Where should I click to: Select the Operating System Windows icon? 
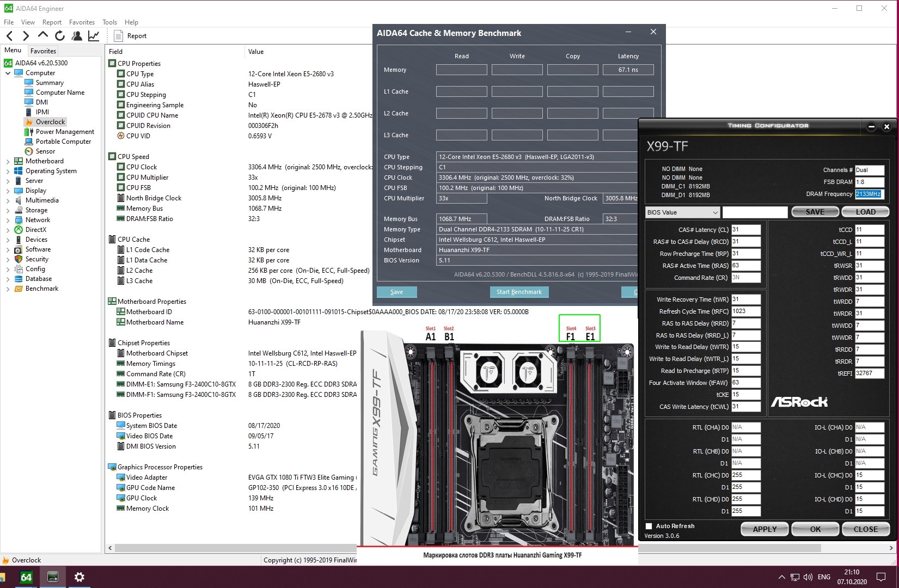[19, 171]
